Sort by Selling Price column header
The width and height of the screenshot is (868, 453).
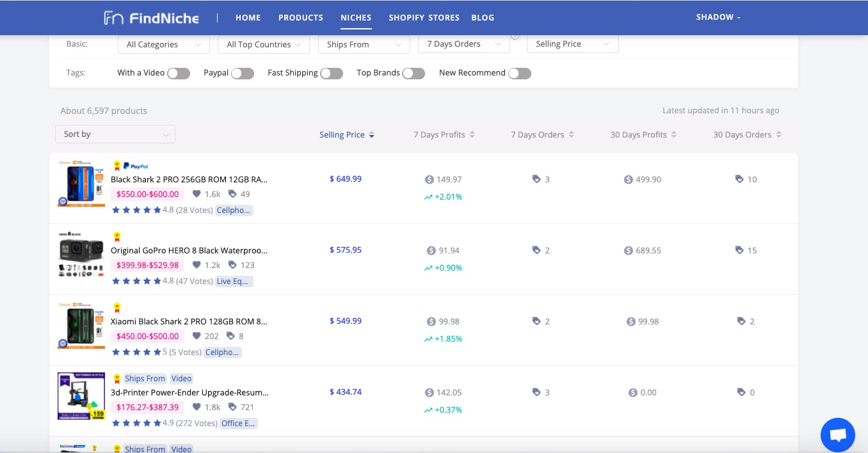347,135
